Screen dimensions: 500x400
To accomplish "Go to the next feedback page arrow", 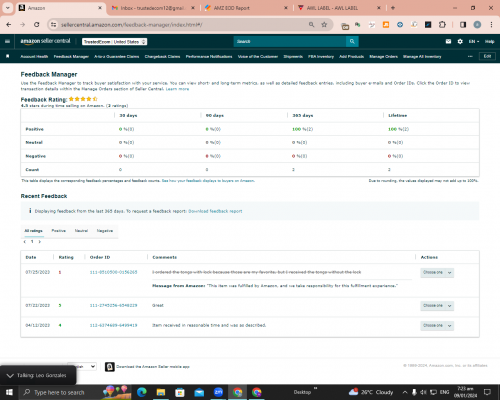I will pos(40,241).
